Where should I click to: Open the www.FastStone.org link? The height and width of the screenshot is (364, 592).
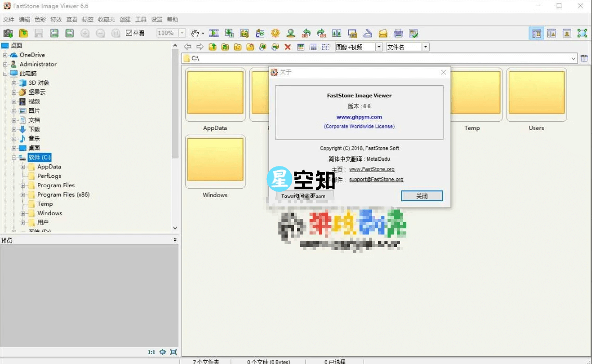click(372, 169)
